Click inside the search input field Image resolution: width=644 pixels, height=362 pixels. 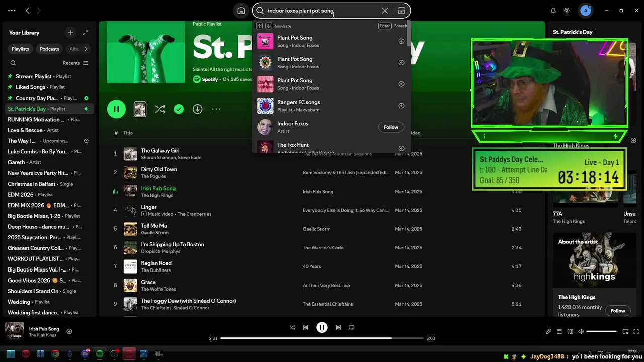(322, 11)
